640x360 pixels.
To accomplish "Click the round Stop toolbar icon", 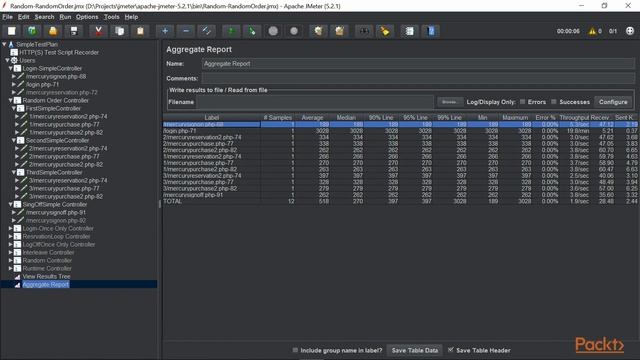I will tap(273, 31).
